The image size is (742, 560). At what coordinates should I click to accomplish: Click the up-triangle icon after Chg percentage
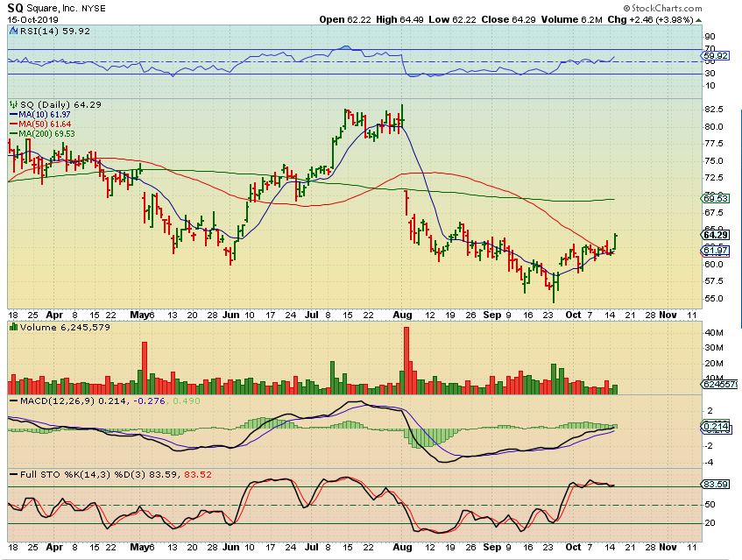click(x=699, y=20)
